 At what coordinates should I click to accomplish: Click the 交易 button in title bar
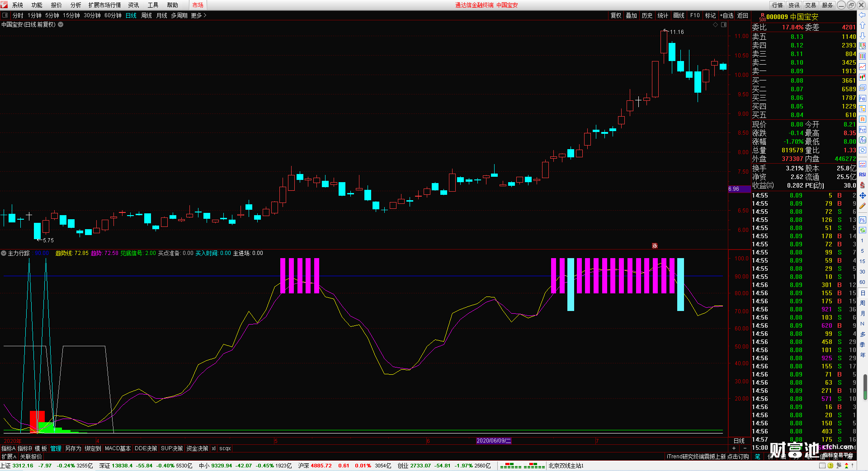[811, 5]
